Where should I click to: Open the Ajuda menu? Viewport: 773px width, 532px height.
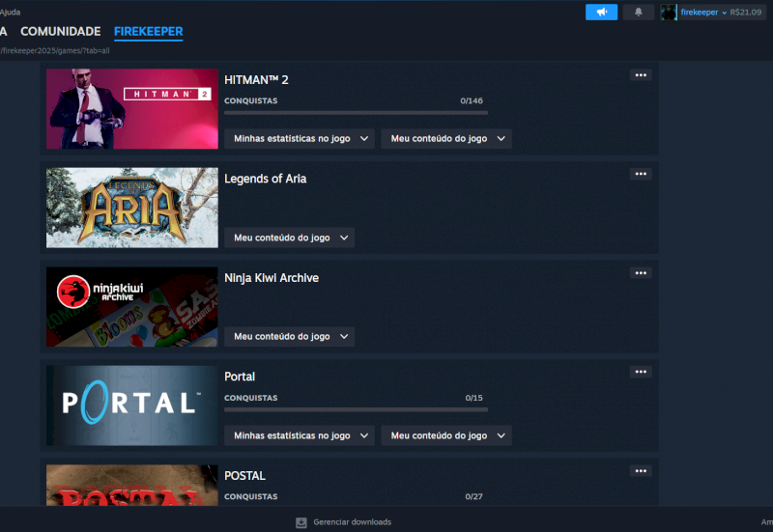[10, 12]
